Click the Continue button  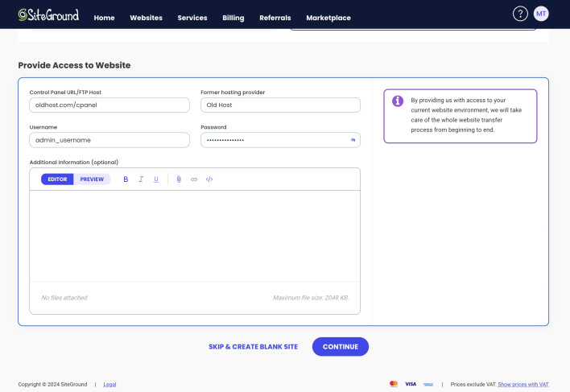pyautogui.click(x=341, y=347)
